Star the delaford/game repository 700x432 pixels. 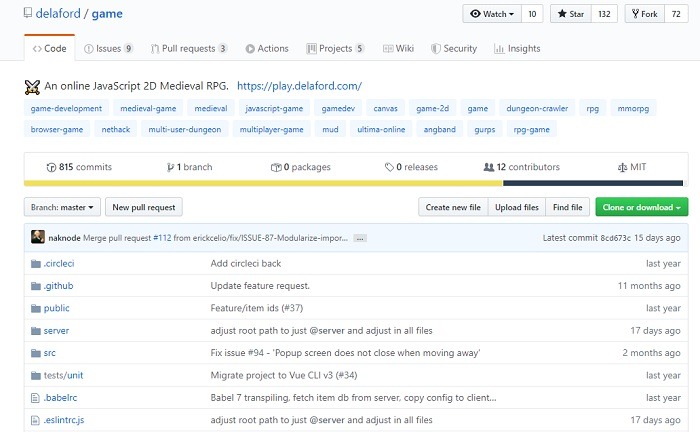tap(571, 14)
